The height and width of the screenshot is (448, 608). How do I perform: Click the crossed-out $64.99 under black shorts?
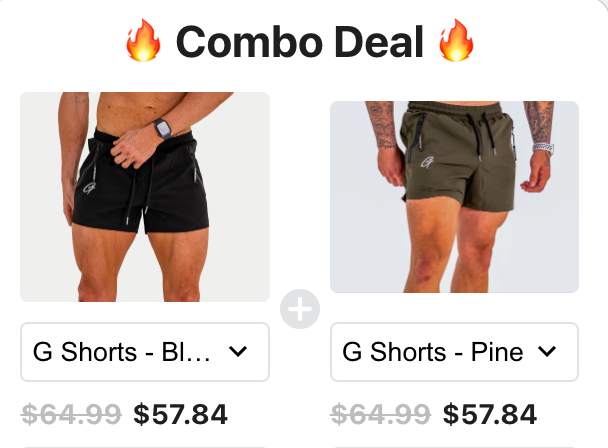click(71, 414)
